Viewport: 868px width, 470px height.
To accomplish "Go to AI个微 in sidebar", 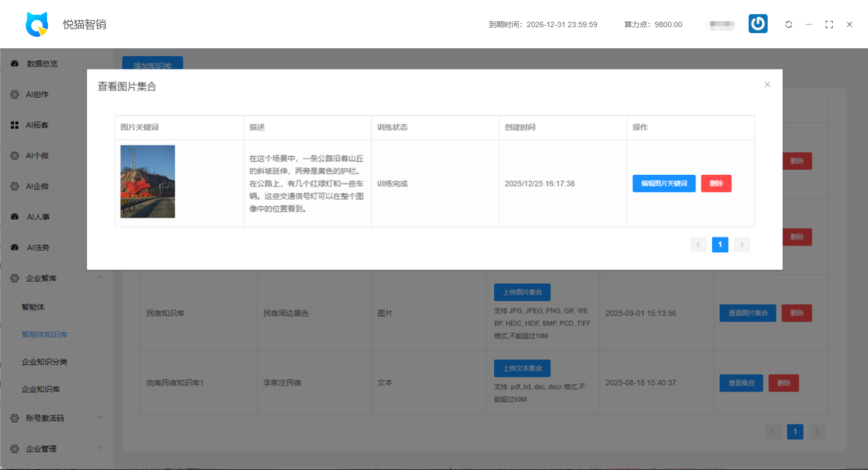I will 37,156.
